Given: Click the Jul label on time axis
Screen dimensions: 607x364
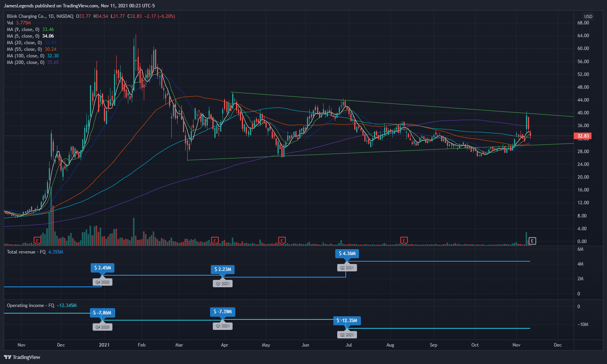Looking at the screenshot, I should 349,345.
